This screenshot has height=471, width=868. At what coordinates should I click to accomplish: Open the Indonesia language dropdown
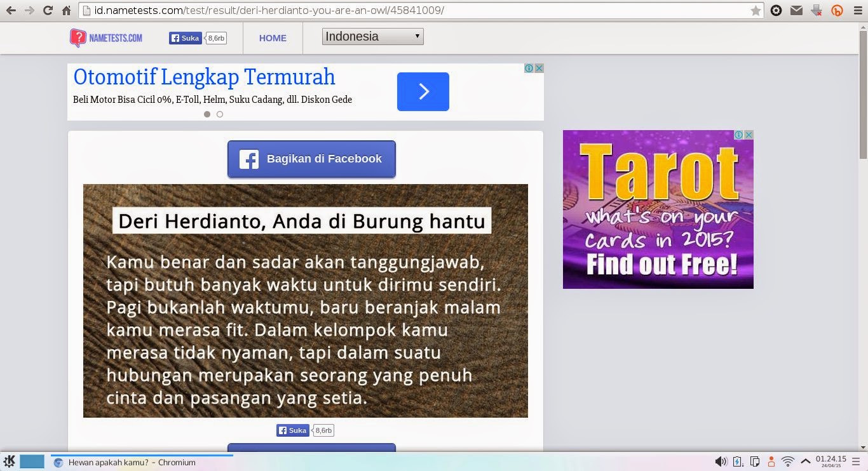[372, 37]
